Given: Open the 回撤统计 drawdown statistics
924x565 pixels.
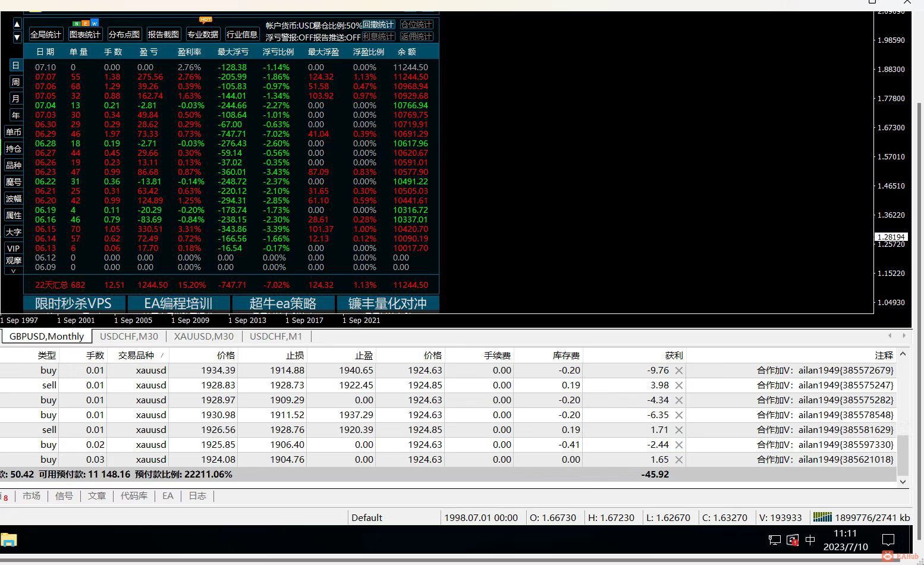Looking at the screenshot, I should pos(379,25).
